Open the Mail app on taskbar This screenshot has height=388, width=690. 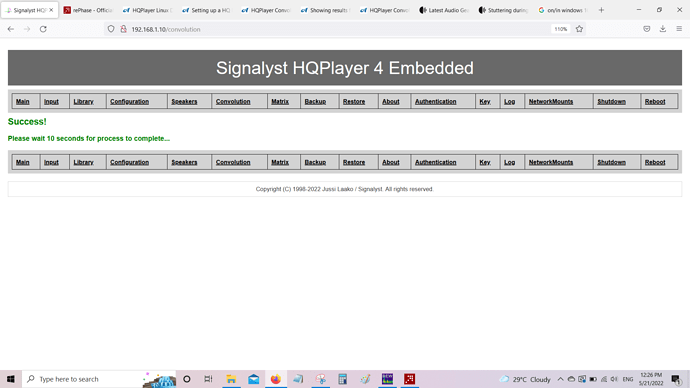point(253,379)
